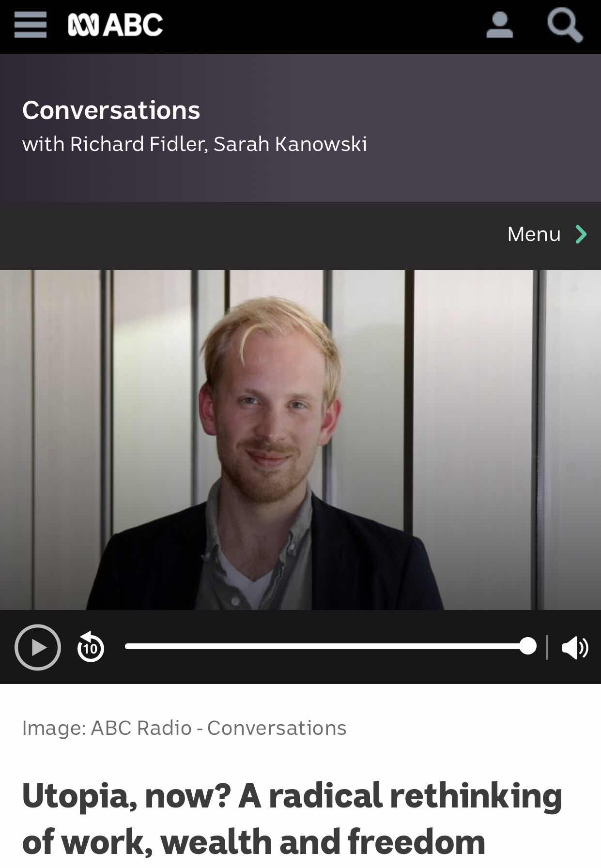Play the Conversations audio episode

pyautogui.click(x=38, y=647)
